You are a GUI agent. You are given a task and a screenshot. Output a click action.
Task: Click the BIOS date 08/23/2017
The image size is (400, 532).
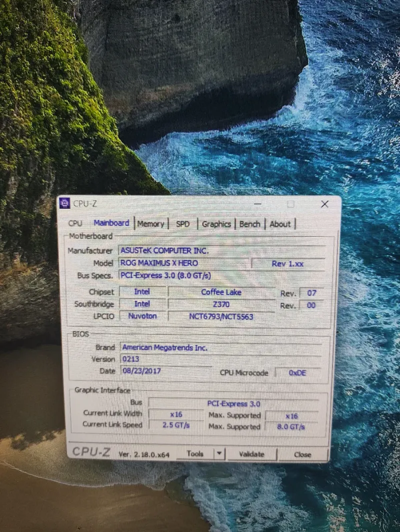tap(166, 371)
